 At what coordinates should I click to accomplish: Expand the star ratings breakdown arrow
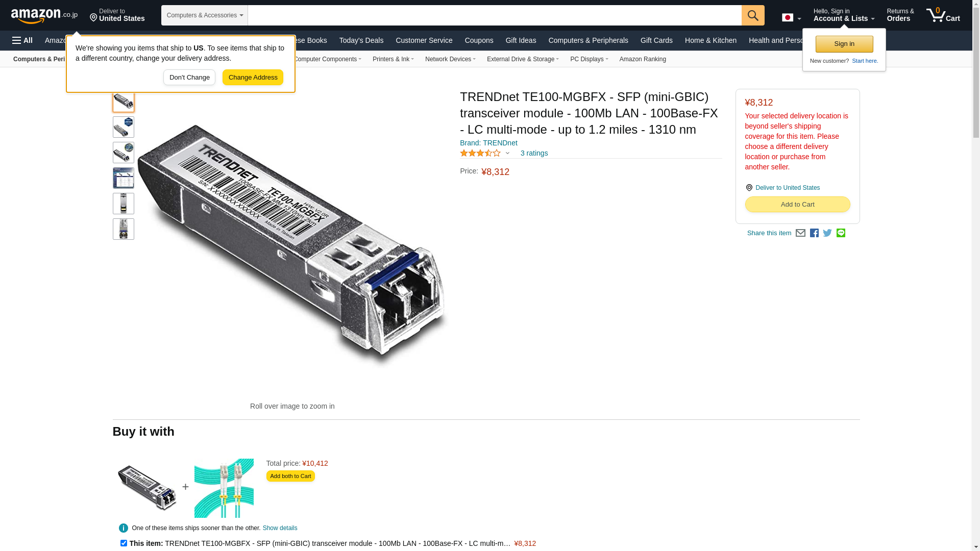(x=507, y=153)
